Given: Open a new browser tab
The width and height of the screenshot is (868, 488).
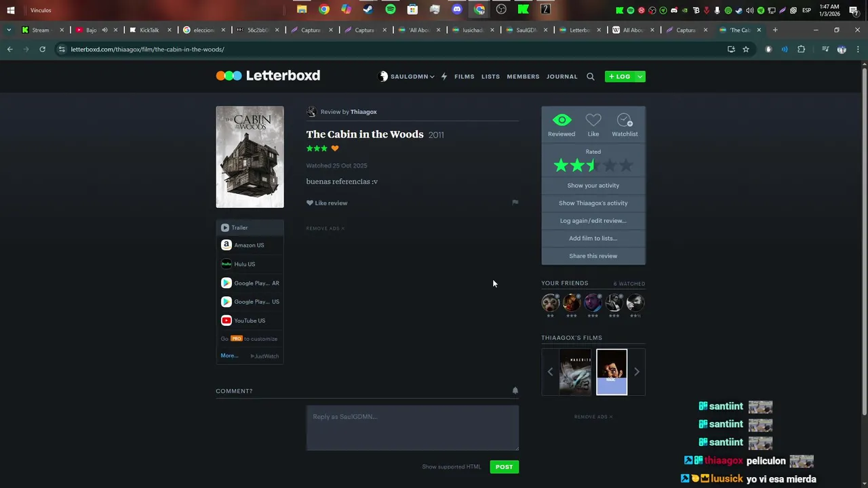Looking at the screenshot, I should tap(775, 30).
